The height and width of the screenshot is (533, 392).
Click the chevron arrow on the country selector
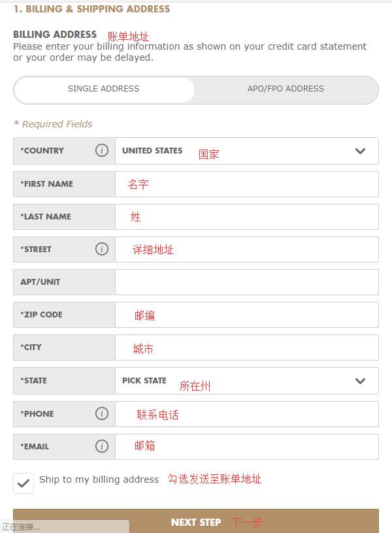click(x=360, y=151)
